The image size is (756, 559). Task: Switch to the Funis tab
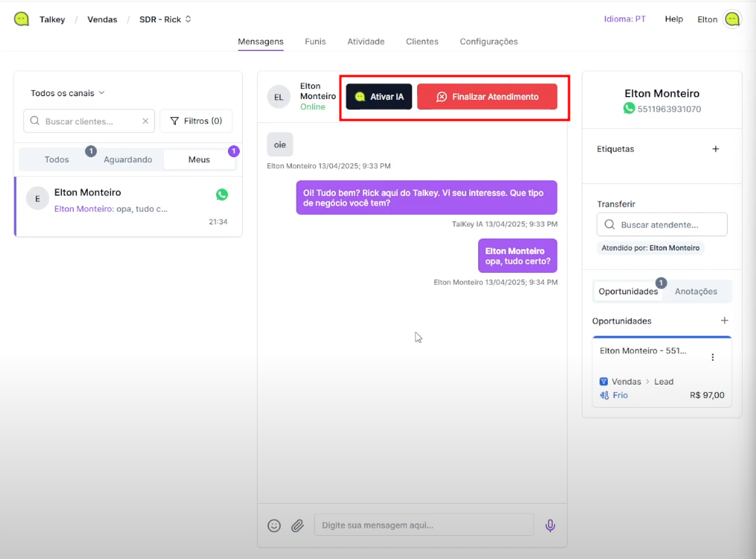point(315,42)
